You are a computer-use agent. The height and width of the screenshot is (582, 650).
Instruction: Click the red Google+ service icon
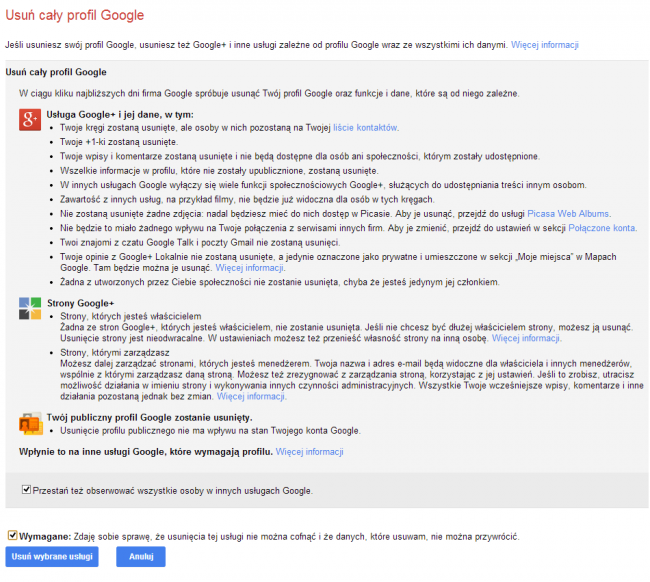click(x=30, y=120)
